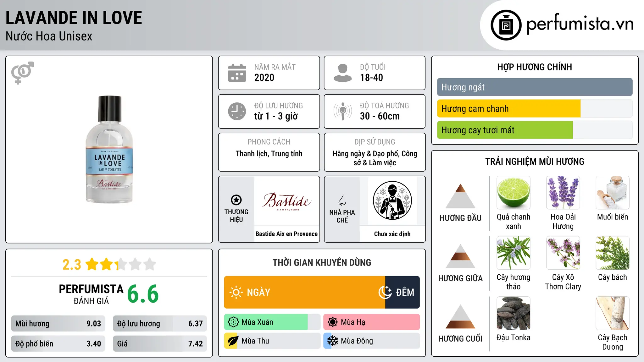The width and height of the screenshot is (644, 362).
Task: Click the Hương cay tươi mát accord bar
Action: (x=535, y=130)
